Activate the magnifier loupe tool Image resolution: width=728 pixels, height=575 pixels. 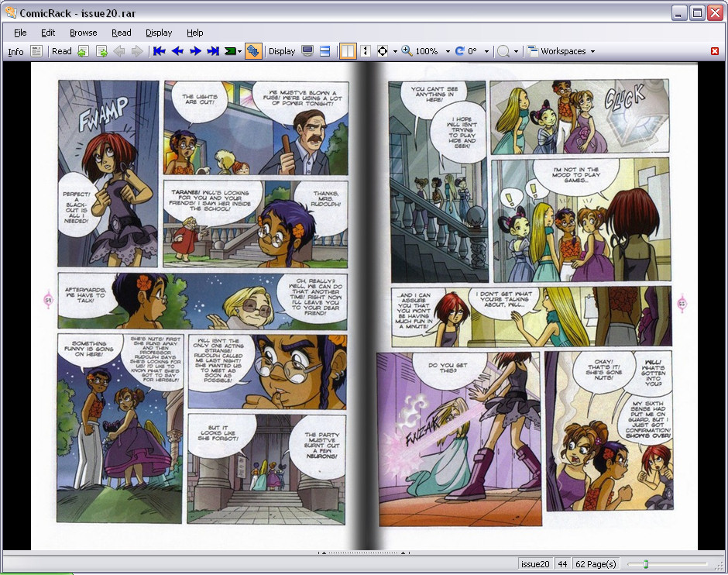(x=503, y=51)
